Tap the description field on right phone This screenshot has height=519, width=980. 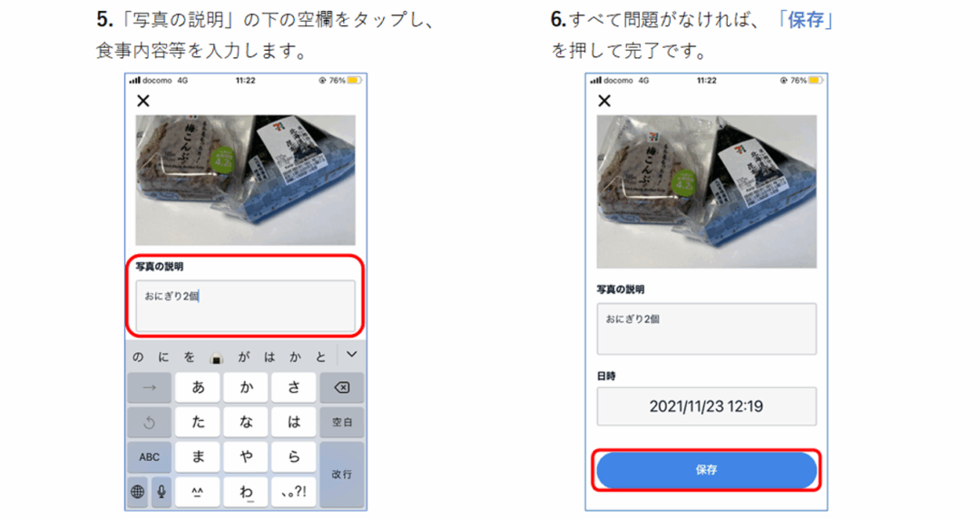point(706,328)
